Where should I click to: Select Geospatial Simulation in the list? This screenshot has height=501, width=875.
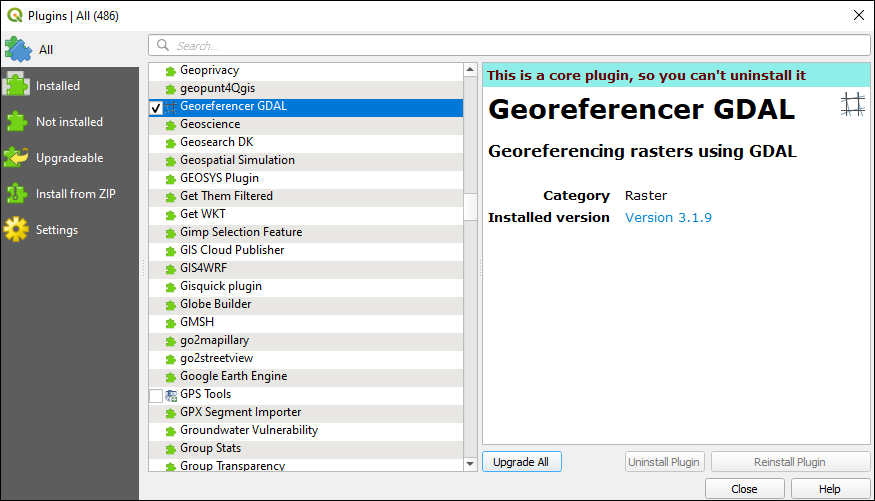pyautogui.click(x=306, y=160)
